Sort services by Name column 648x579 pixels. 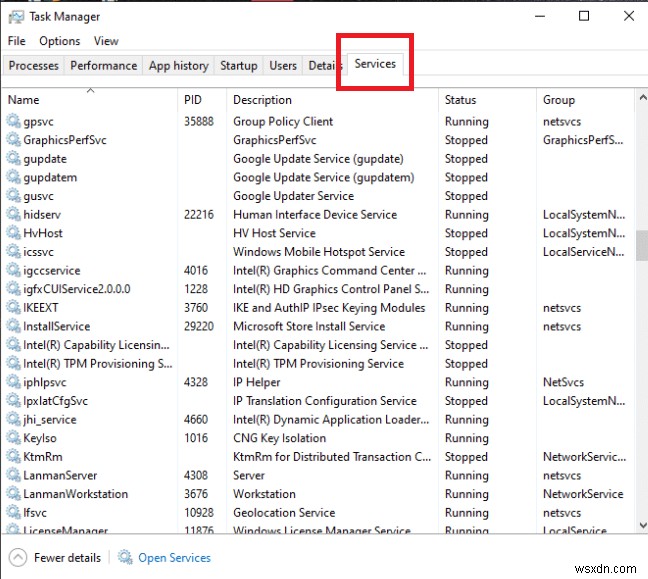pyautogui.click(x=91, y=100)
